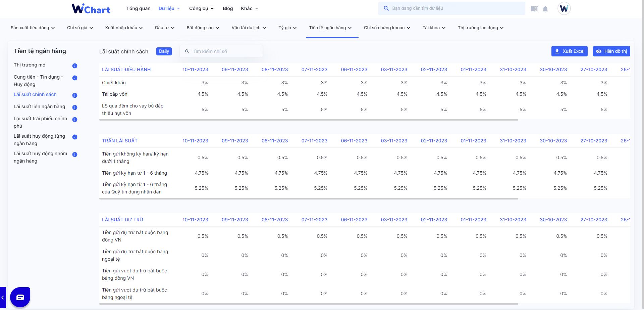Open the Khác menu
Image resolution: width=644 pixels, height=310 pixels.
(x=250, y=8)
